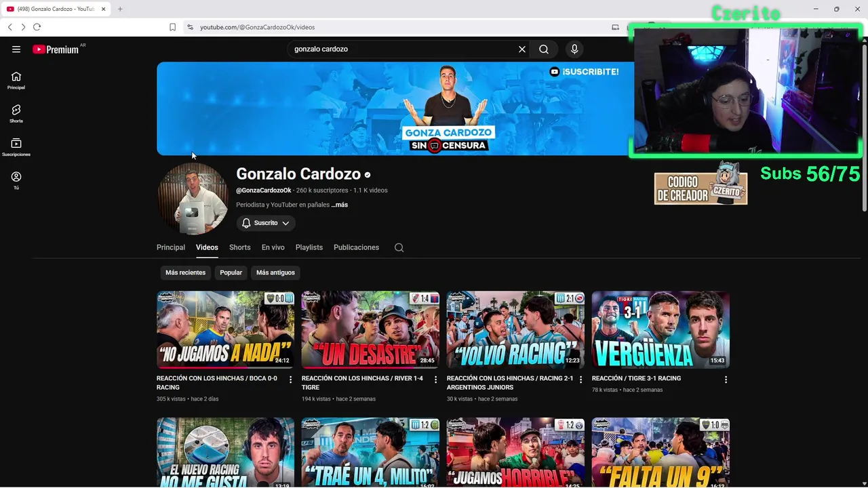Open Suscrito notification dropdown
Screen dimensions: 868x488
(x=266, y=223)
